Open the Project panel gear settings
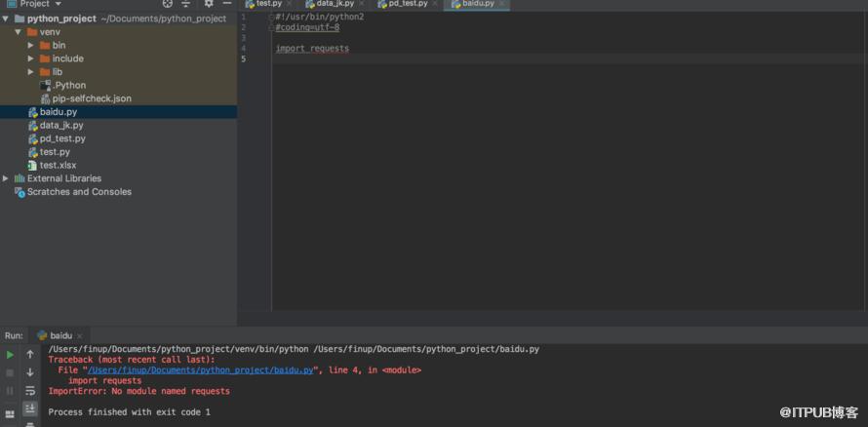Image resolution: width=868 pixels, height=427 pixels. coord(209,3)
